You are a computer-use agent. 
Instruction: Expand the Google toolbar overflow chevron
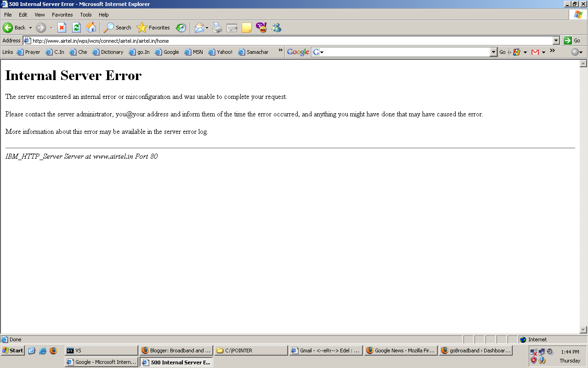552,50
